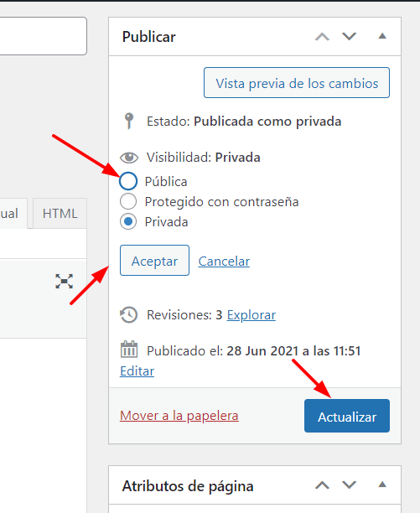Click the key icon beside Estado
The image size is (420, 513).
click(x=129, y=121)
